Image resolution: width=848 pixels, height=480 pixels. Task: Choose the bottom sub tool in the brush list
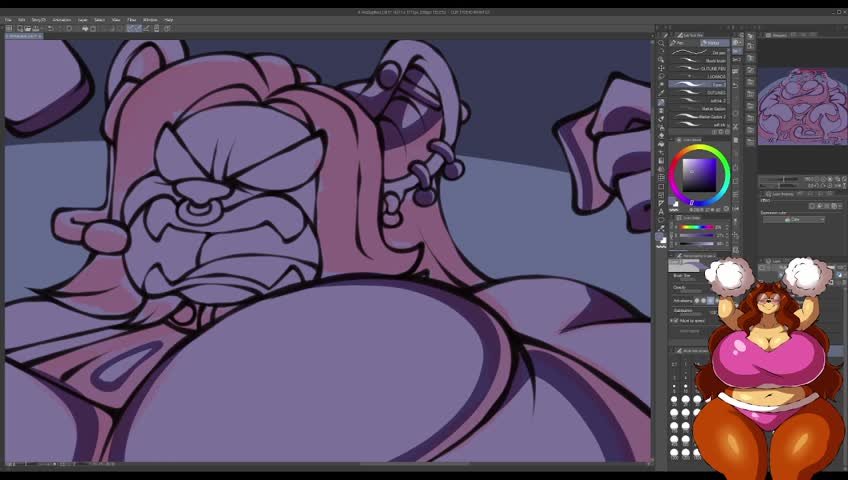point(698,124)
